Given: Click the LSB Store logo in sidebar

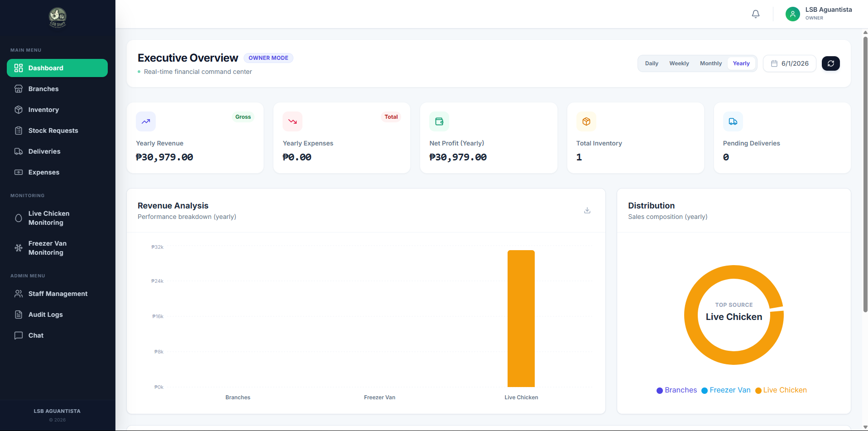Looking at the screenshot, I should (58, 18).
